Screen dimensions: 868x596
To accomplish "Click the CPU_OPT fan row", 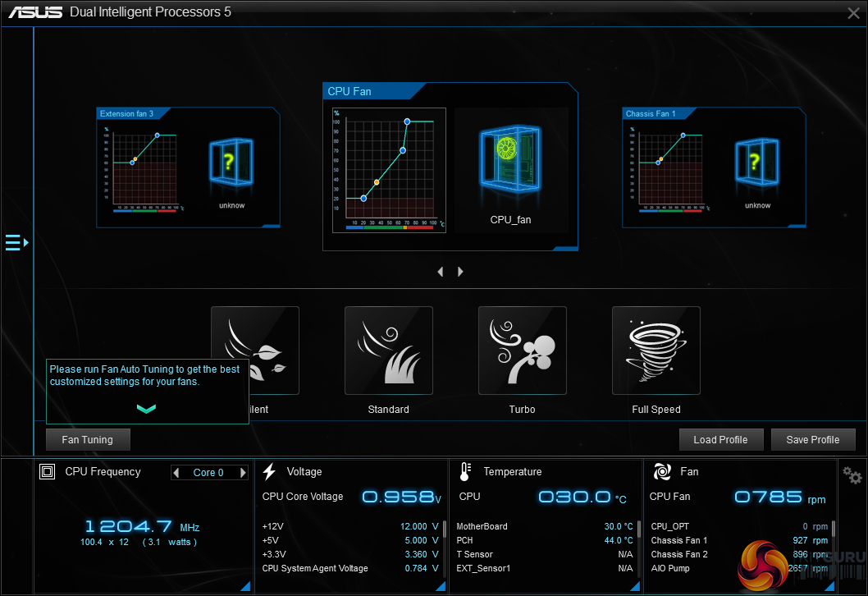I will pos(739,526).
